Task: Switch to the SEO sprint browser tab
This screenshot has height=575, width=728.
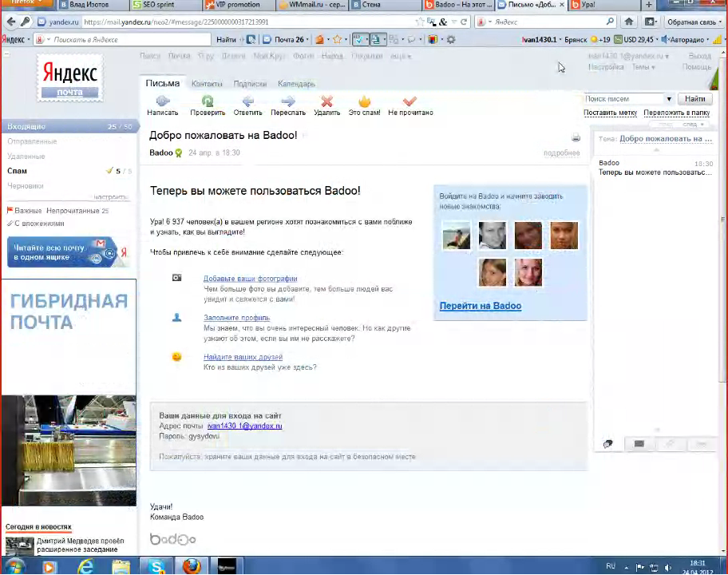Action: click(164, 5)
